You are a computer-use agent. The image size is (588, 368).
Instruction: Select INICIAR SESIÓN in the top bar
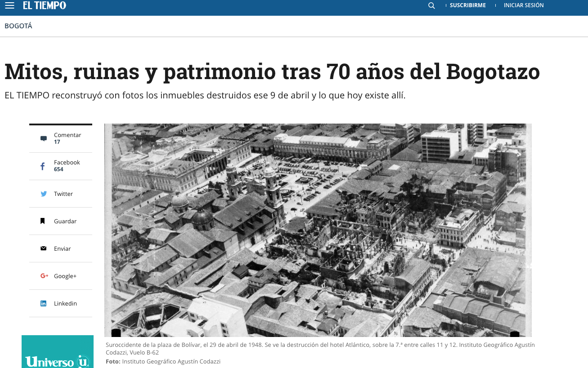523,5
